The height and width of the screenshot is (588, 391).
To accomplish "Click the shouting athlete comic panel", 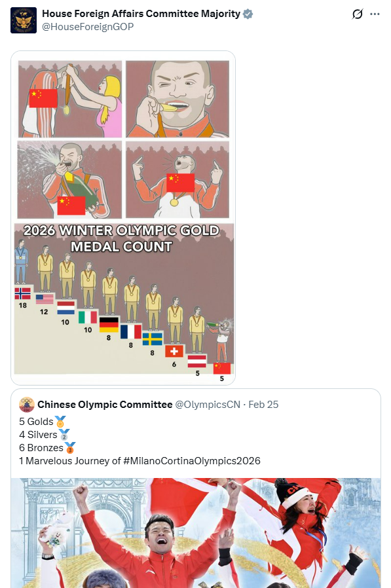I will [177, 179].
